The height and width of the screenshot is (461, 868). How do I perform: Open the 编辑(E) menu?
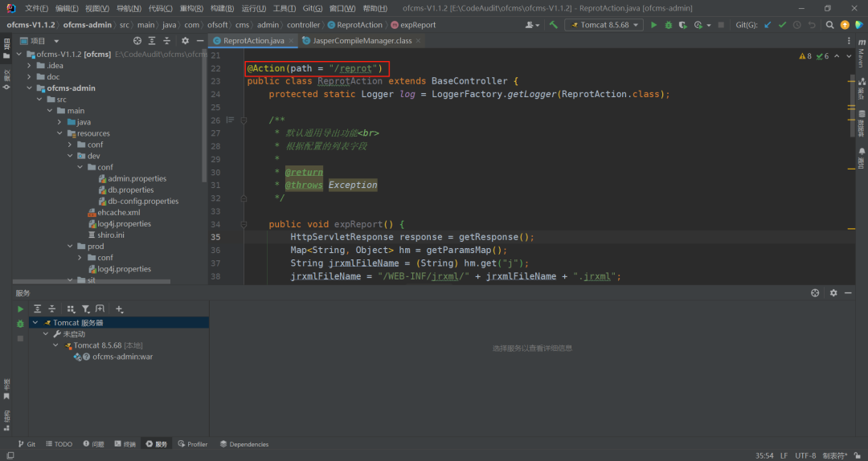click(67, 8)
